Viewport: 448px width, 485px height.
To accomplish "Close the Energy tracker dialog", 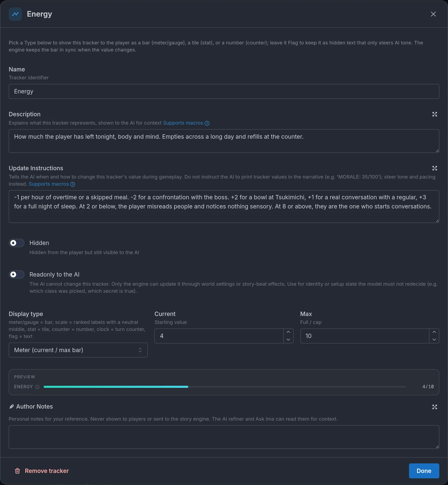I will click(433, 14).
